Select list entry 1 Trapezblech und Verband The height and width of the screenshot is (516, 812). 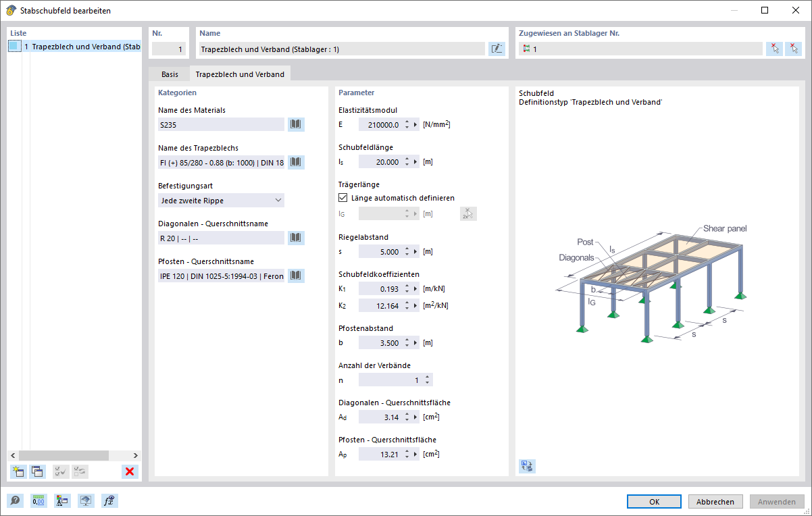pyautogui.click(x=75, y=47)
